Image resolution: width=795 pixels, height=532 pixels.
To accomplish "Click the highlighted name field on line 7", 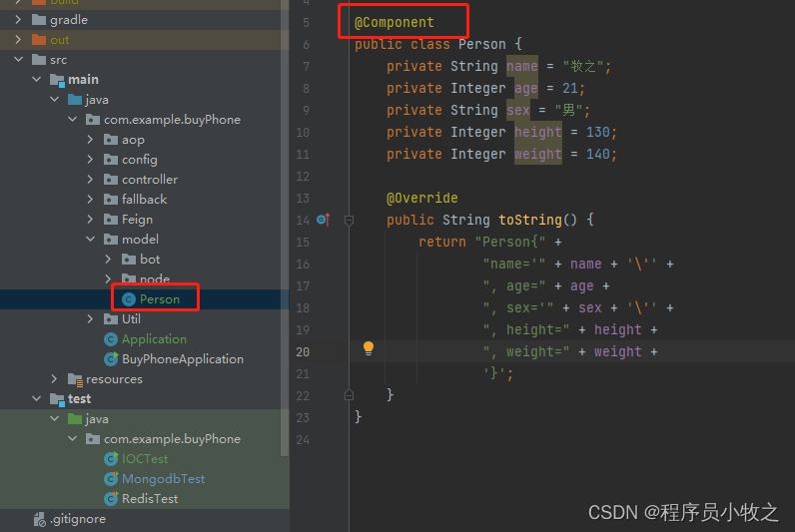I will (521, 66).
